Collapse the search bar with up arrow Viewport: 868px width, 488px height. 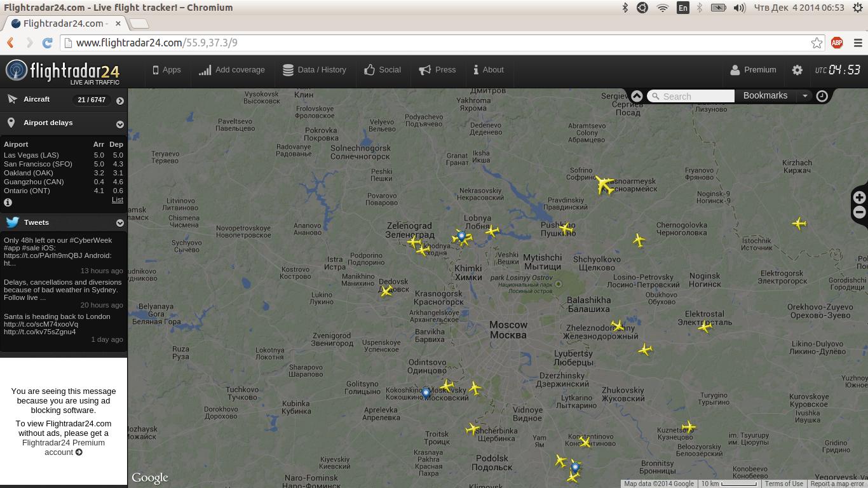637,96
